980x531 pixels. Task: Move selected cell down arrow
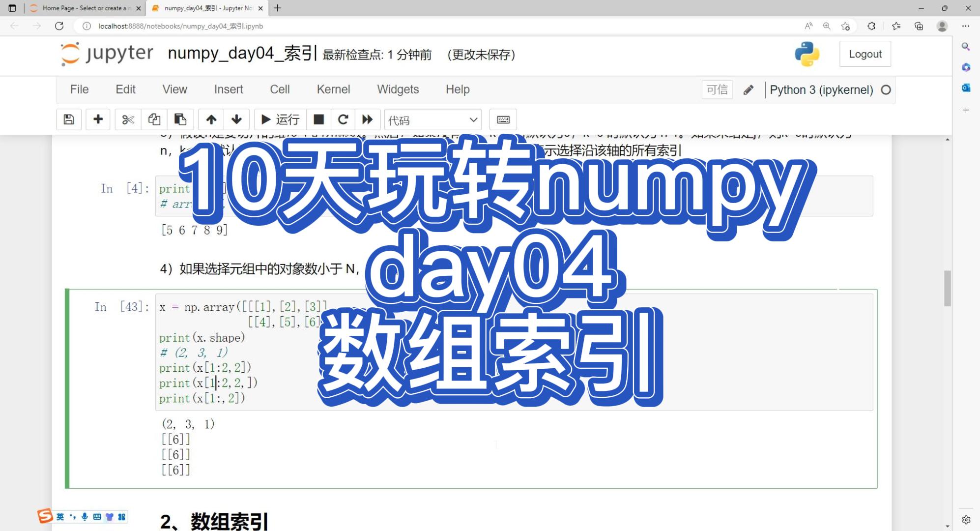tap(236, 119)
